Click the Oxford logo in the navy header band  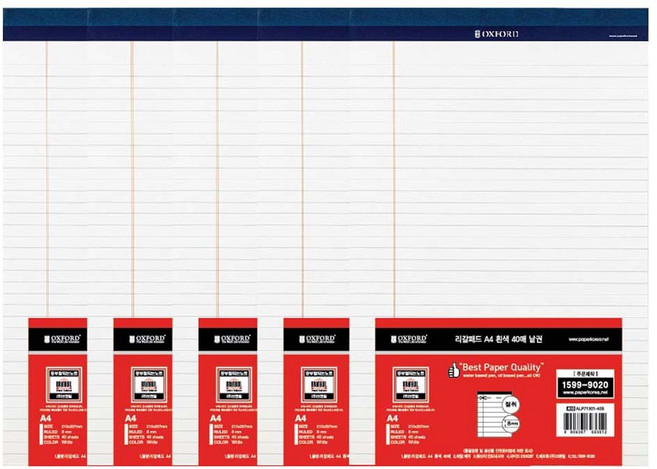tap(497, 34)
